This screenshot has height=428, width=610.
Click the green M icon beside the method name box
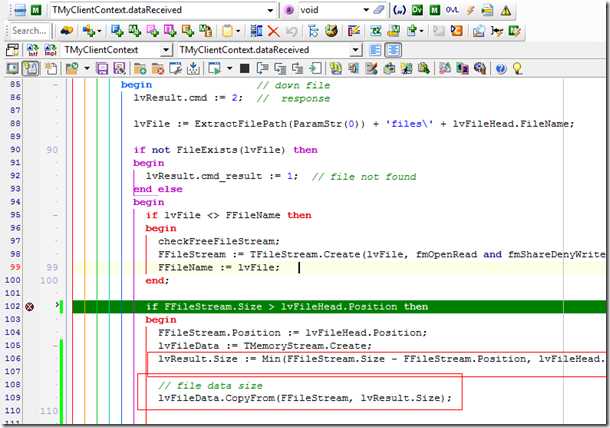[x=36, y=10]
